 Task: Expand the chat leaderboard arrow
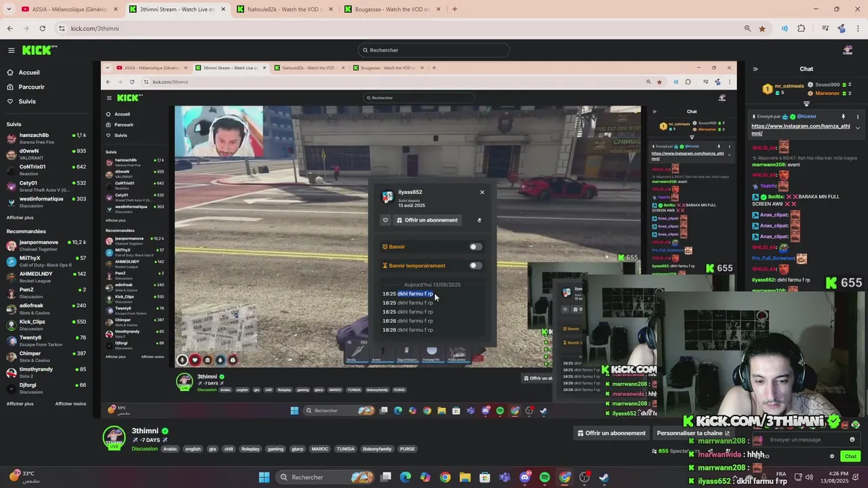click(x=806, y=104)
